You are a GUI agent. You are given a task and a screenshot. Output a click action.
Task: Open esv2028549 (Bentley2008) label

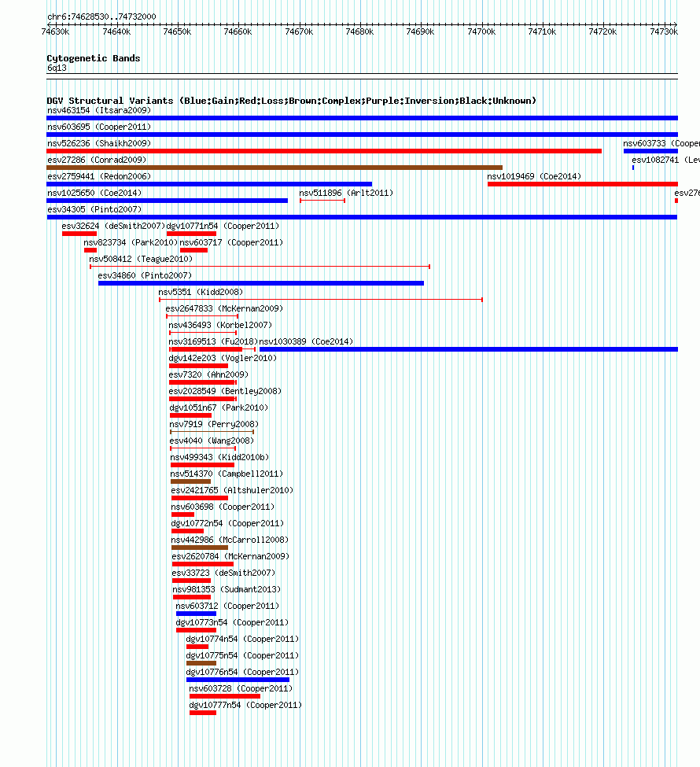(x=225, y=391)
